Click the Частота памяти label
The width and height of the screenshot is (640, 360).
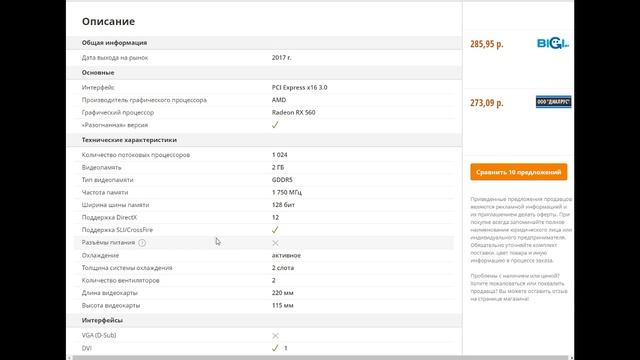click(x=105, y=192)
